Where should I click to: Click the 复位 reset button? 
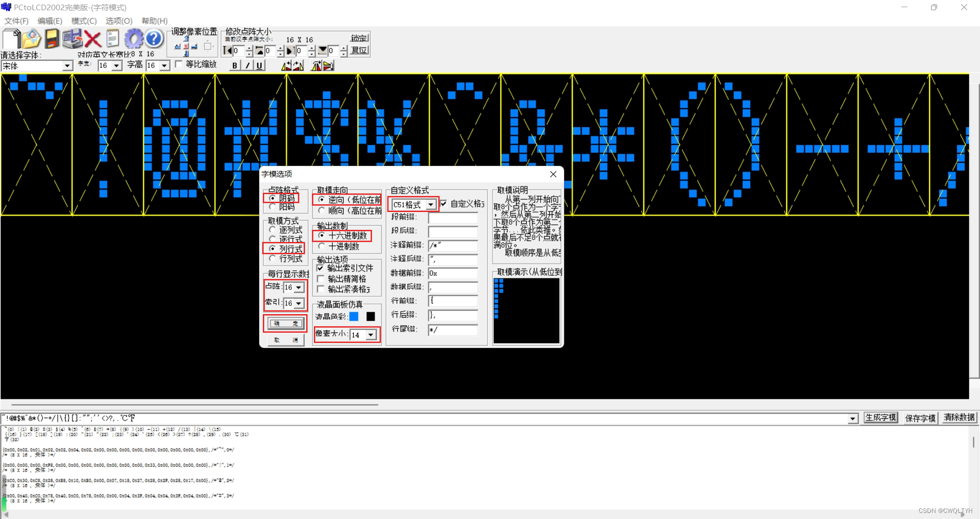(359, 50)
